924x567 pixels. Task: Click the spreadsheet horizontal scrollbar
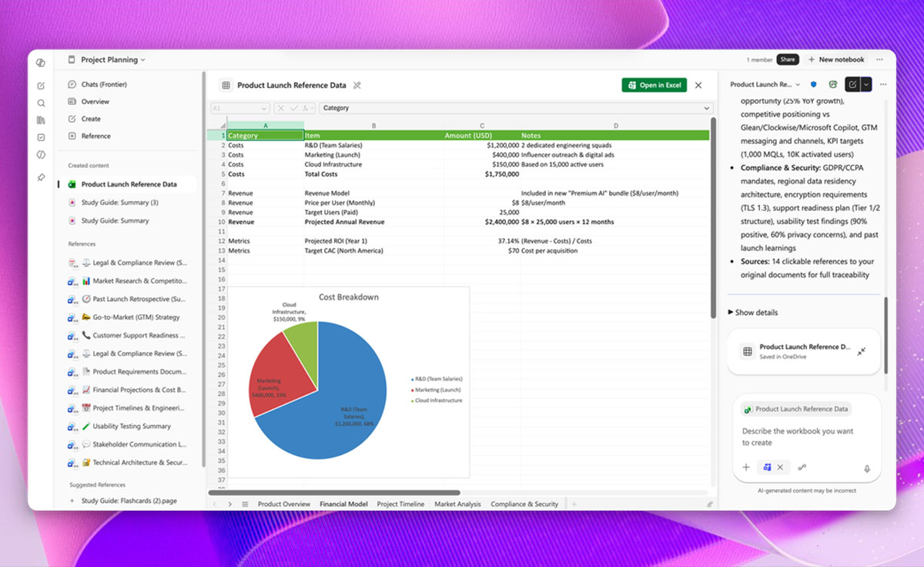point(335,492)
